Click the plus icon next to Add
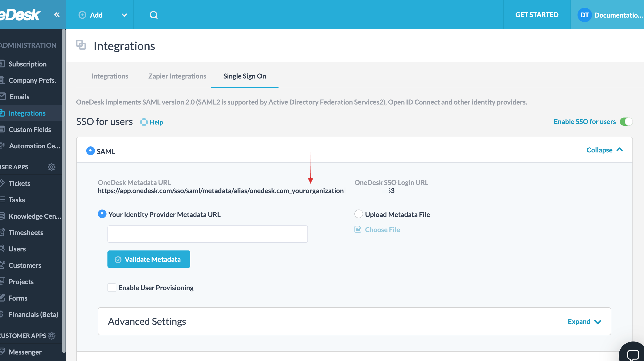 [82, 15]
